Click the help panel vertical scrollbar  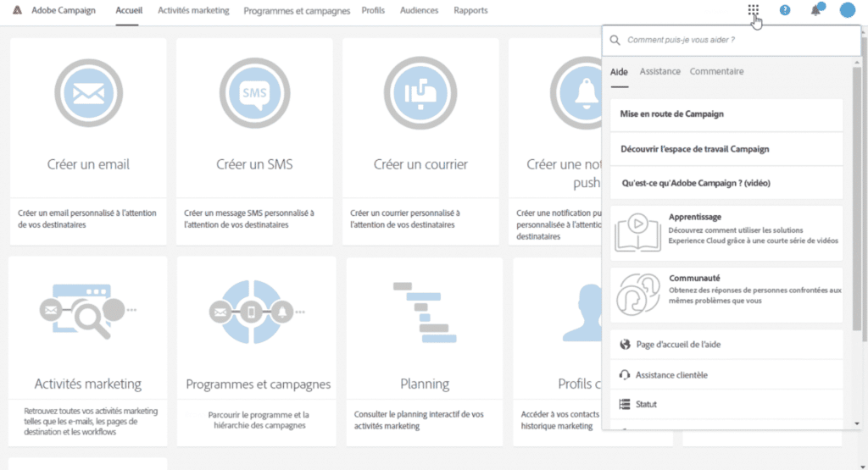point(856,203)
